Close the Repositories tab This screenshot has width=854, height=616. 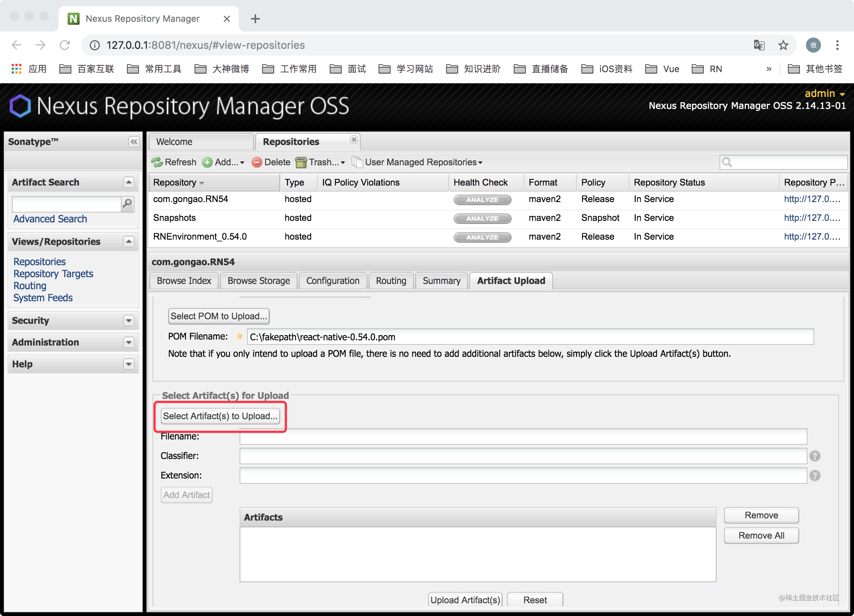[x=354, y=139]
